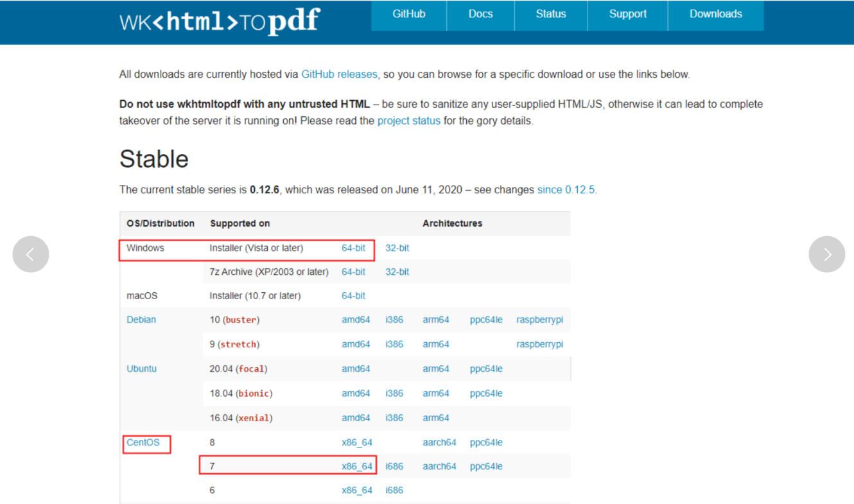Viewport: 854px width, 504px height.
Task: Go to next image with right arrow
Action: [x=827, y=254]
